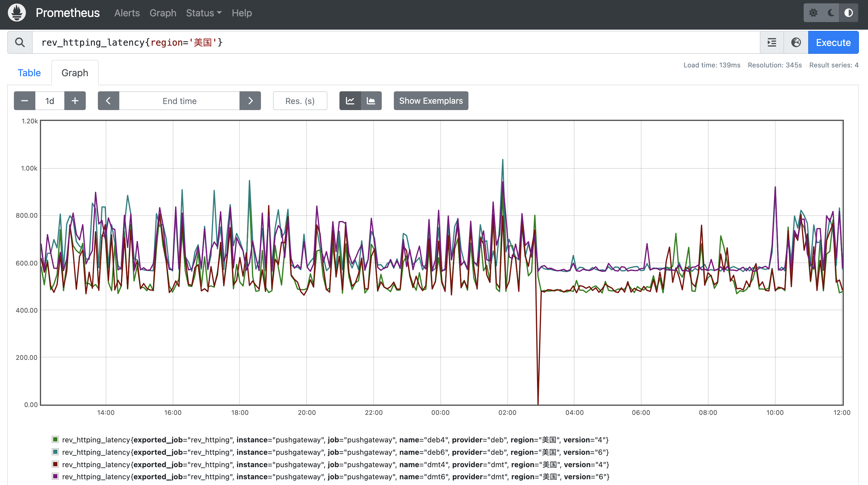
Task: Open the Alerts nav item
Action: click(x=127, y=13)
